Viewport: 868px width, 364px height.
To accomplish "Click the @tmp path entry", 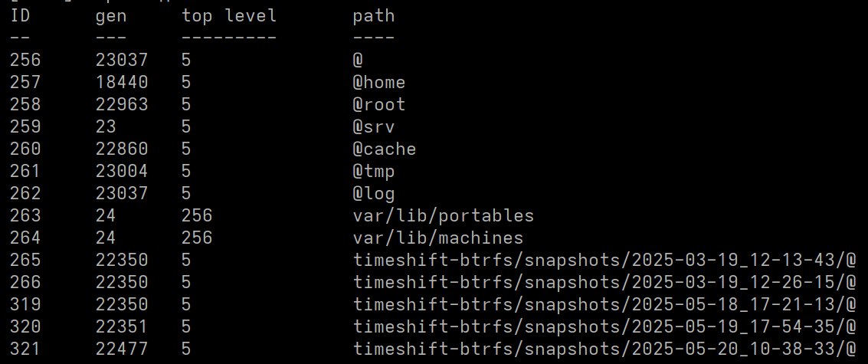I will coord(374,171).
